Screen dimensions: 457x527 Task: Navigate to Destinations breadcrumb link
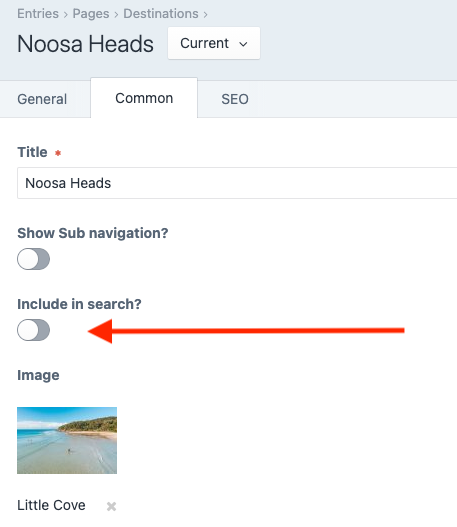click(x=161, y=14)
